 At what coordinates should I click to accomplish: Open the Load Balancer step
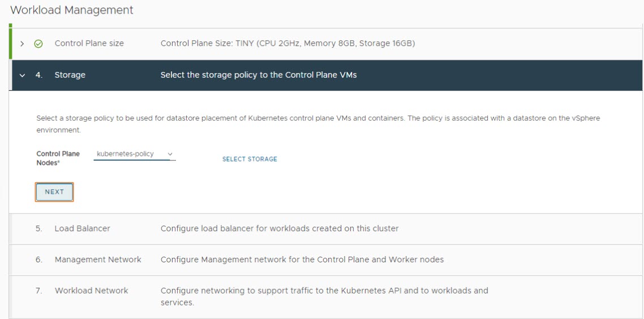tap(82, 228)
